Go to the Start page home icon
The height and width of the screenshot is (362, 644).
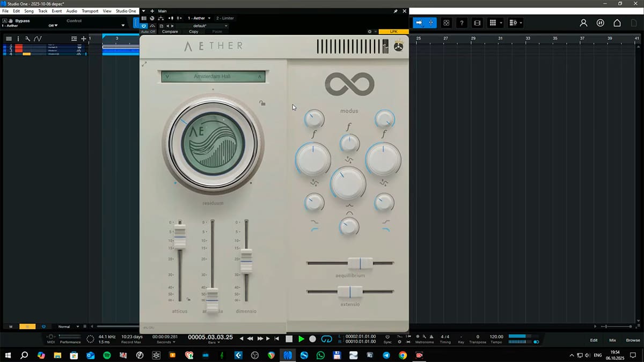coord(617,23)
